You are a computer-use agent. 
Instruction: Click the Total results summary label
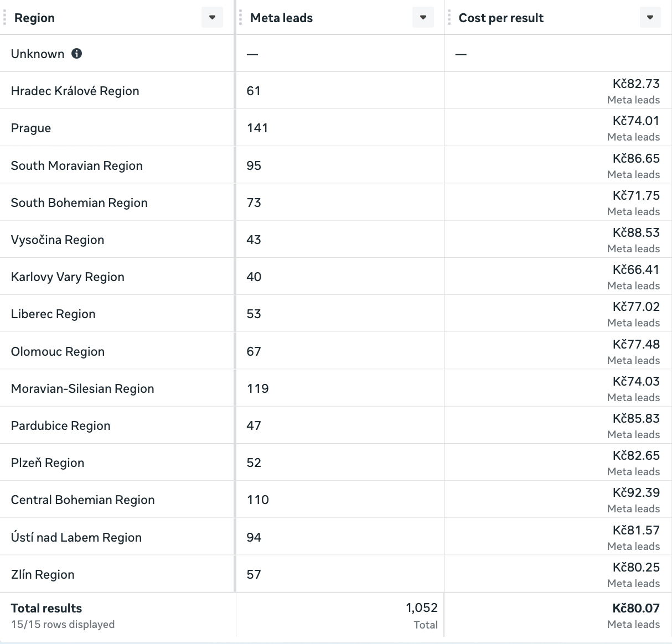46,608
